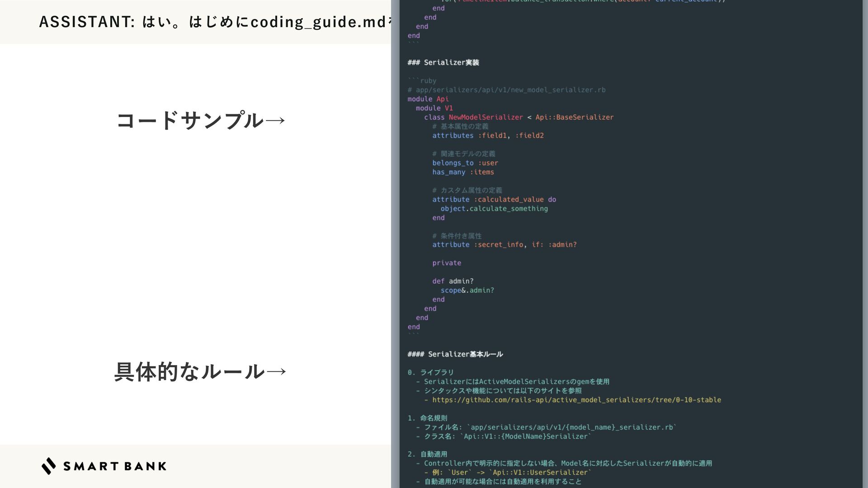Click the ASSISTANT header text line

pyautogui.click(x=212, y=22)
